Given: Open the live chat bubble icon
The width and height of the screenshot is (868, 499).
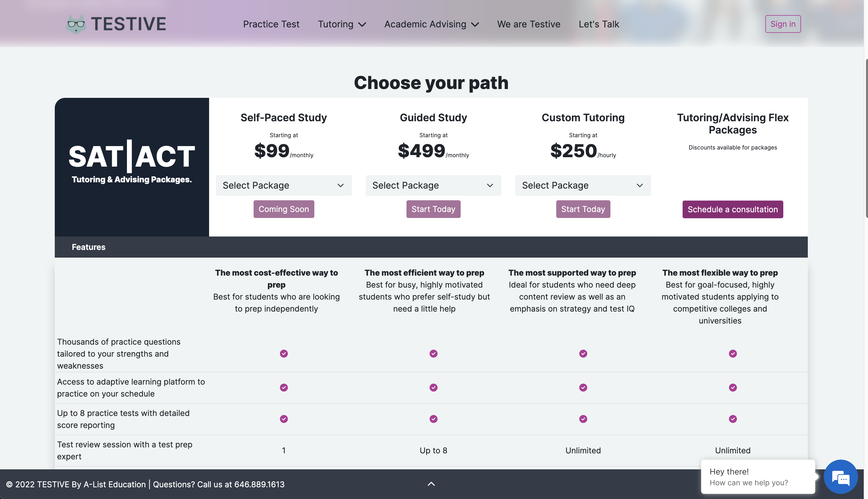Looking at the screenshot, I should [840, 477].
